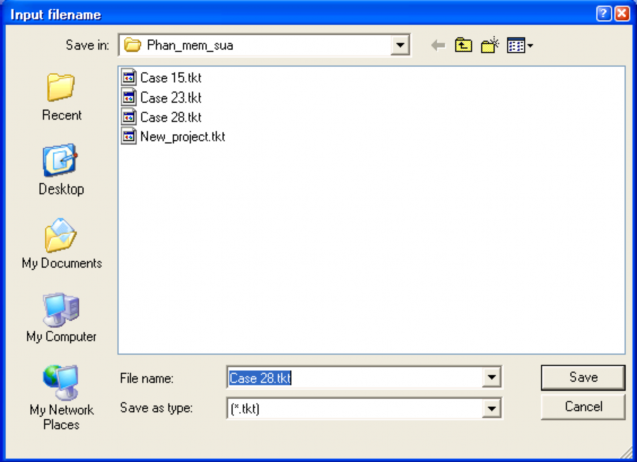Select the Case 28.tkt file in list
637x462 pixels.
[x=170, y=117]
